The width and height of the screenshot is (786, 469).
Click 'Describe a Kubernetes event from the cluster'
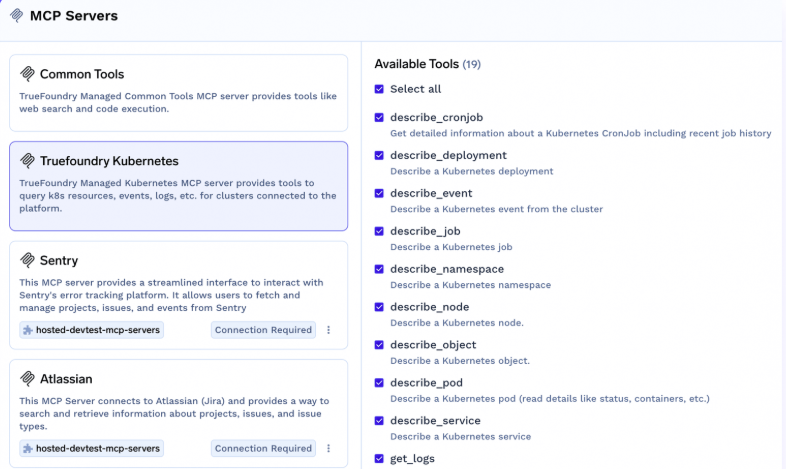pyautogui.click(x=496, y=209)
